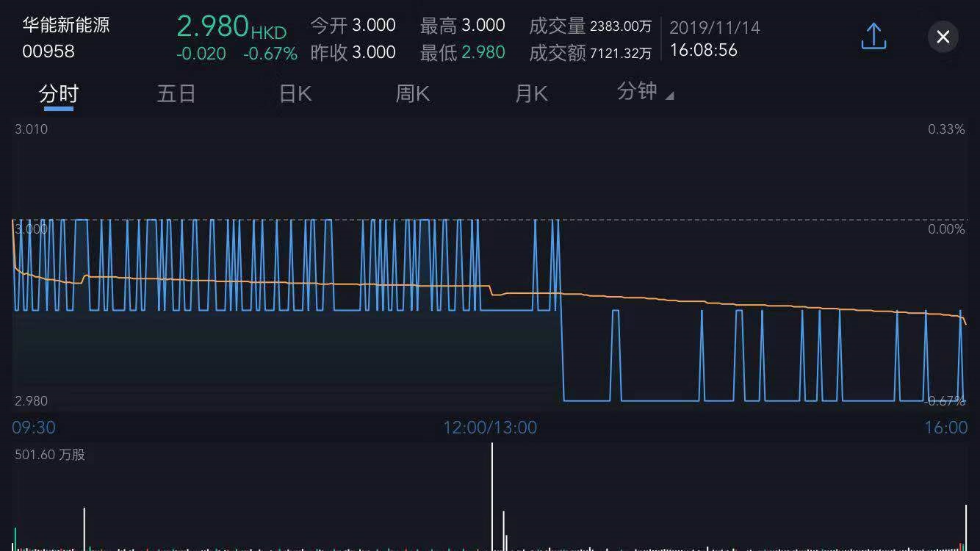Tap the share/export icon
Screen dimensions: 980x551
[873, 36]
